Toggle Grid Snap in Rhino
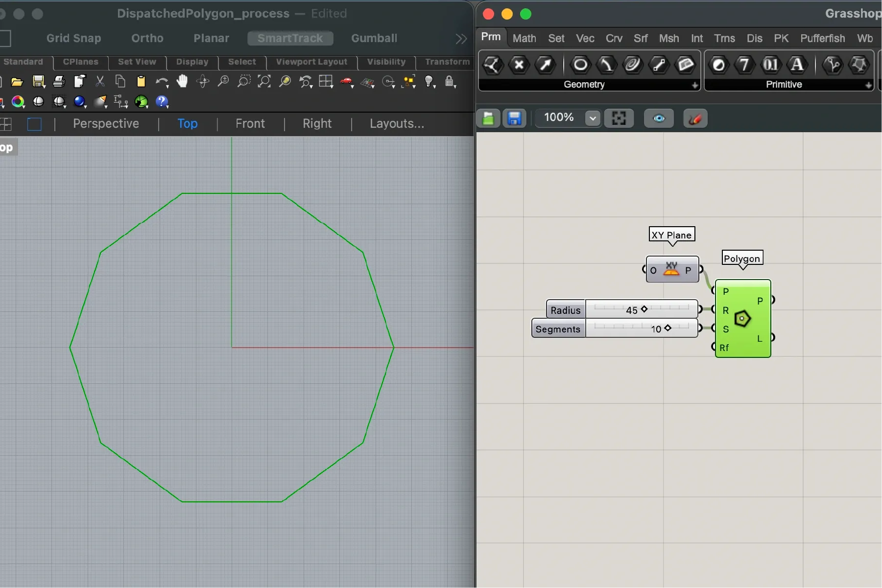This screenshot has height=588, width=882. coord(73,38)
